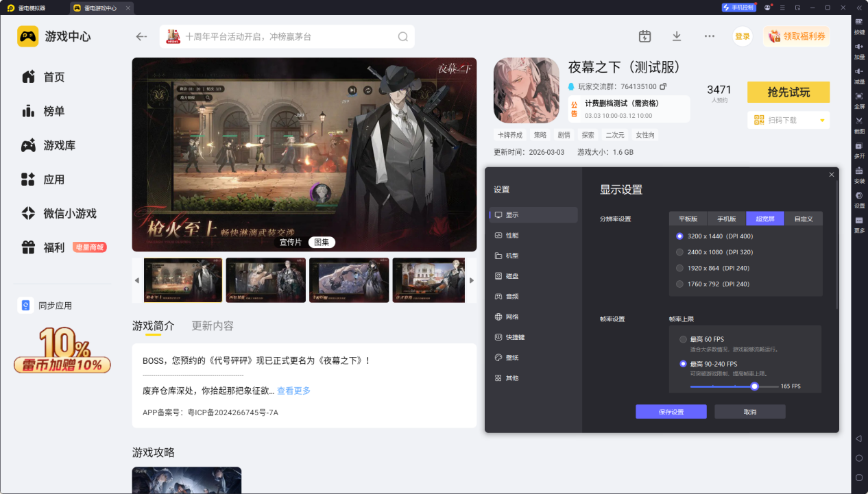The height and width of the screenshot is (494, 868).
Task: Open the user account icon in title bar
Action: (x=767, y=8)
